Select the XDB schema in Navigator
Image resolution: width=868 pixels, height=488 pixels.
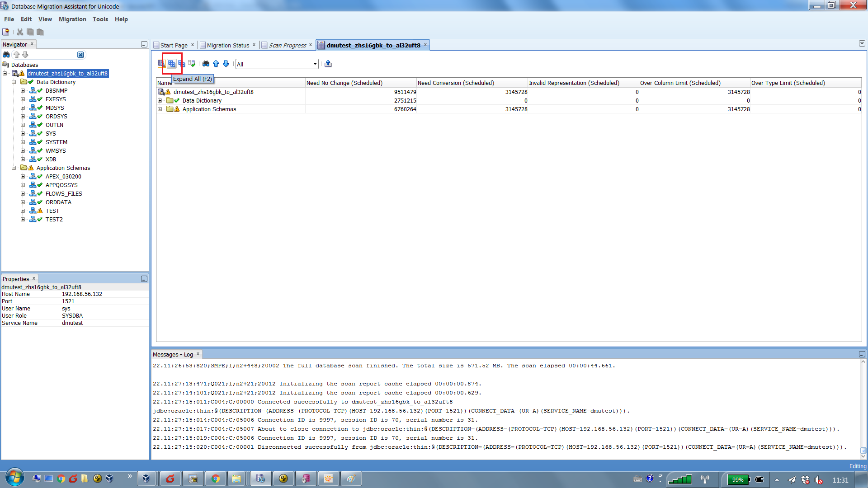click(x=51, y=159)
